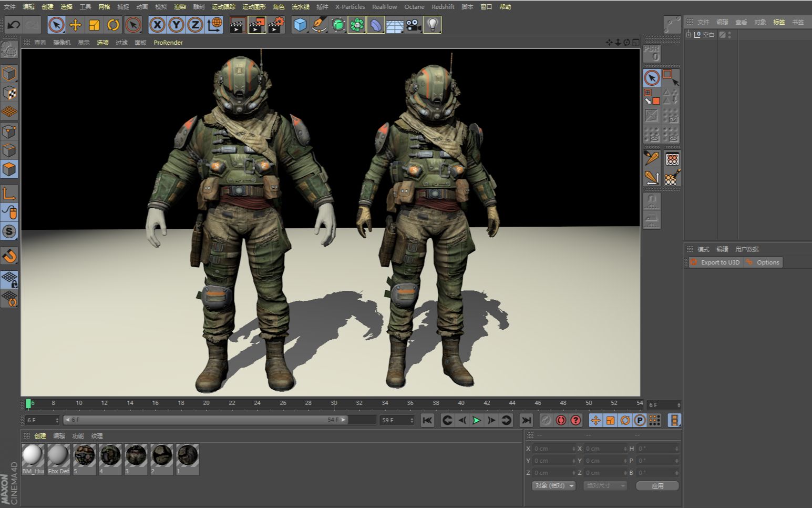Click the 59 F end frame field
This screenshot has height=508, width=812.
397,420
